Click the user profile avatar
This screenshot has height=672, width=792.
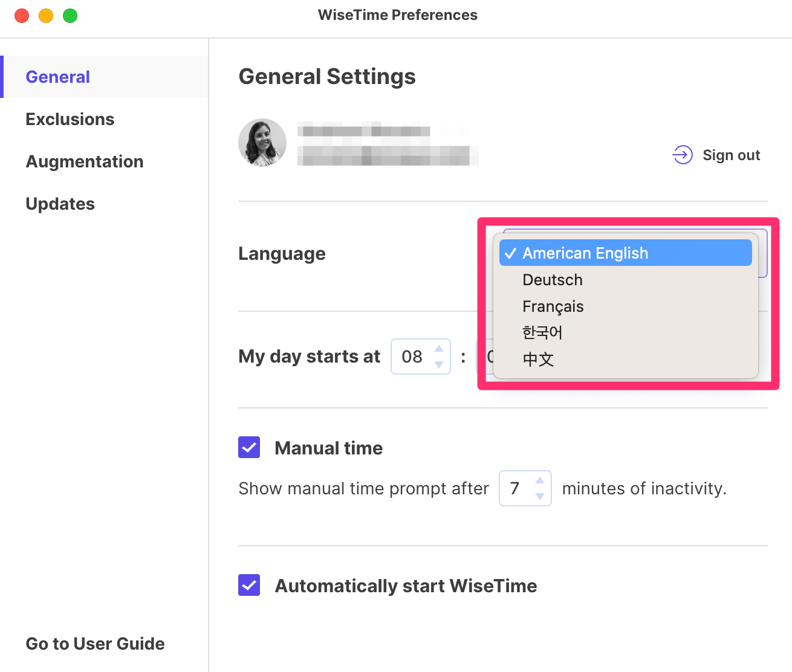pyautogui.click(x=262, y=143)
